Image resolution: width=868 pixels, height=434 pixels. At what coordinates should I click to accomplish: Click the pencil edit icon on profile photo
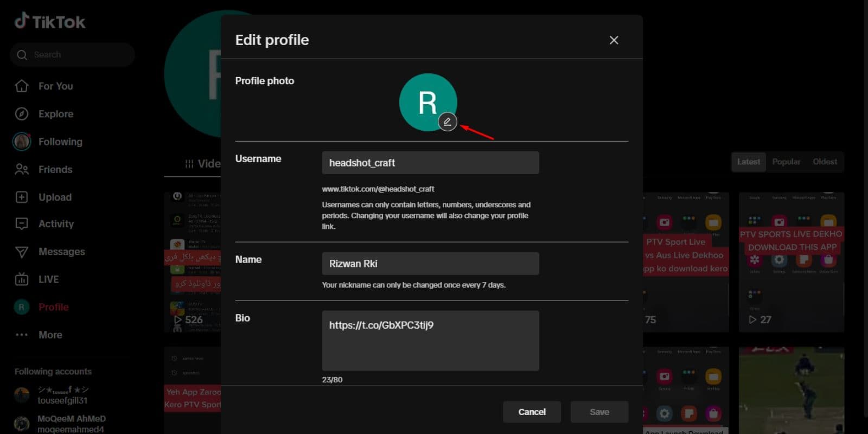click(448, 122)
